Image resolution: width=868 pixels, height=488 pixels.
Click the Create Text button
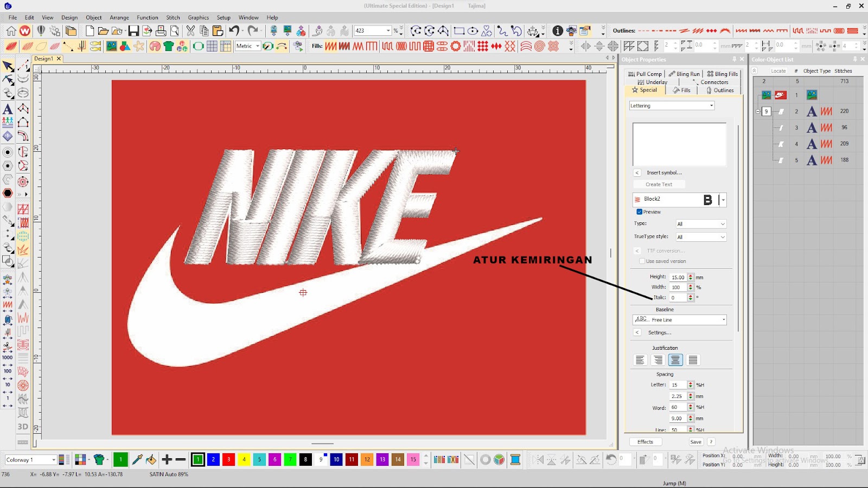point(659,184)
